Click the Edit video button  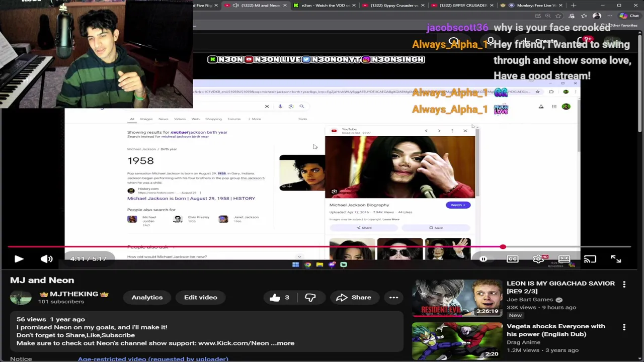pos(201,297)
